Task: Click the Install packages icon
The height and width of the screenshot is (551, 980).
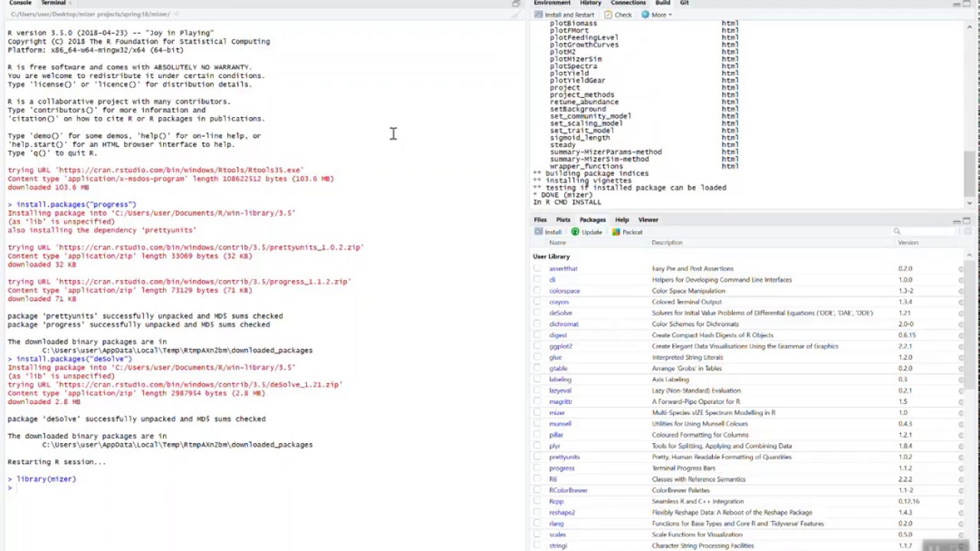Action: 538,232
